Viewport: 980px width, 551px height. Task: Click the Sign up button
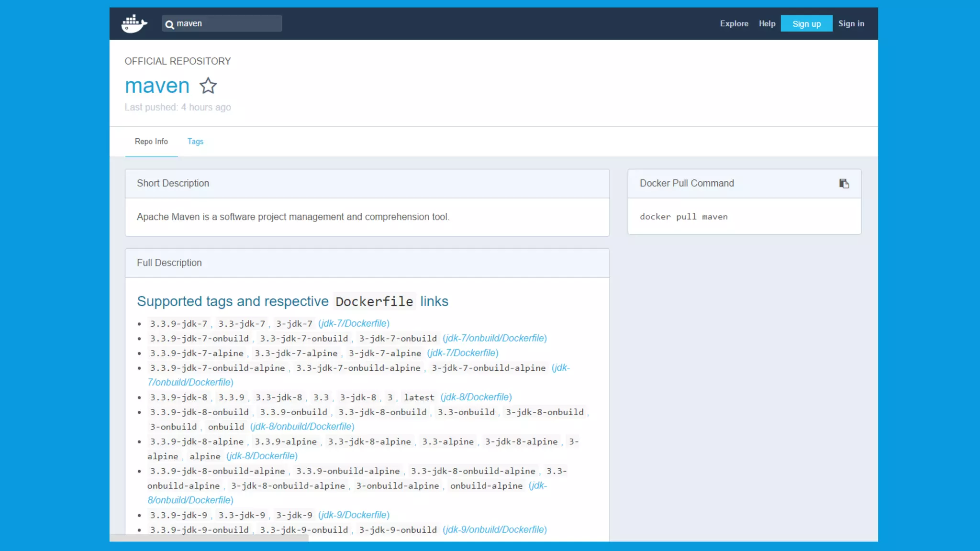(x=806, y=23)
